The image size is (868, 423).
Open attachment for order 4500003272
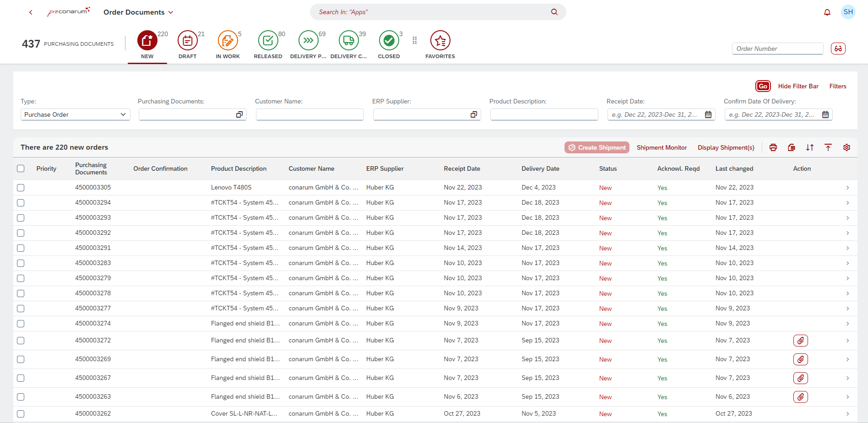[801, 340]
